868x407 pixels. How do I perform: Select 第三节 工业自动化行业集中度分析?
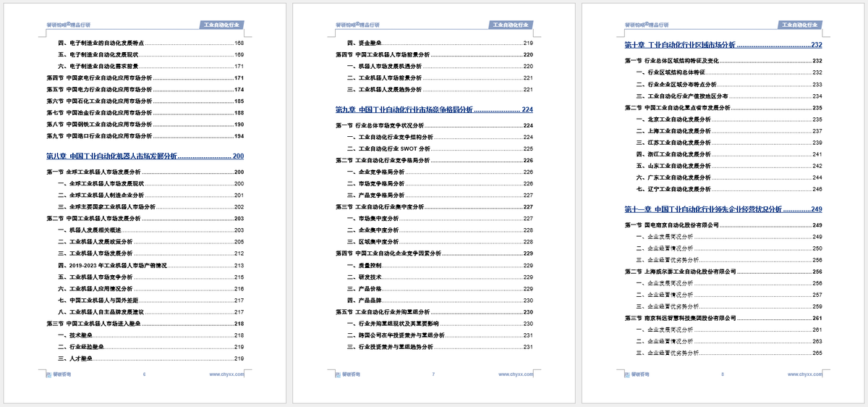tap(434, 207)
